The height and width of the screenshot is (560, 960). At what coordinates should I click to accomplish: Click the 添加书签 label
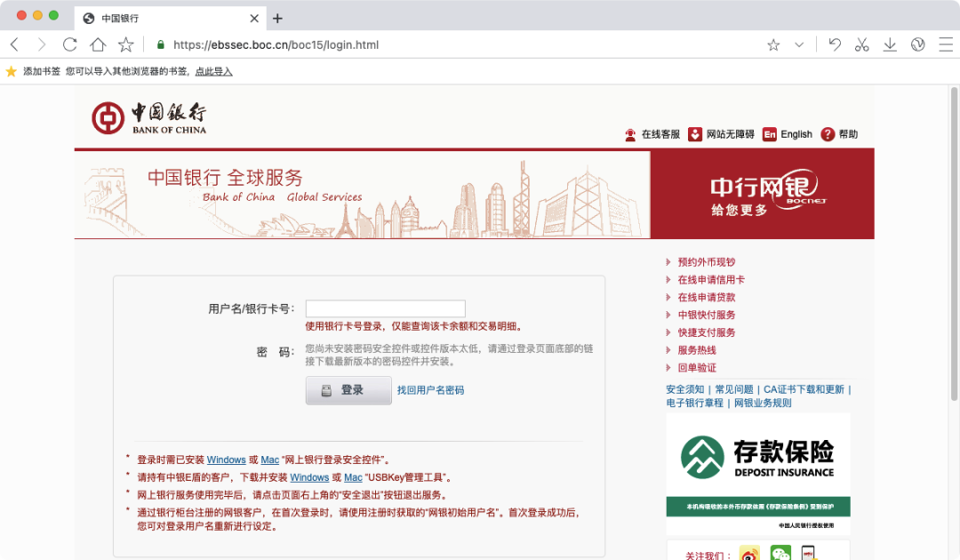[42, 72]
